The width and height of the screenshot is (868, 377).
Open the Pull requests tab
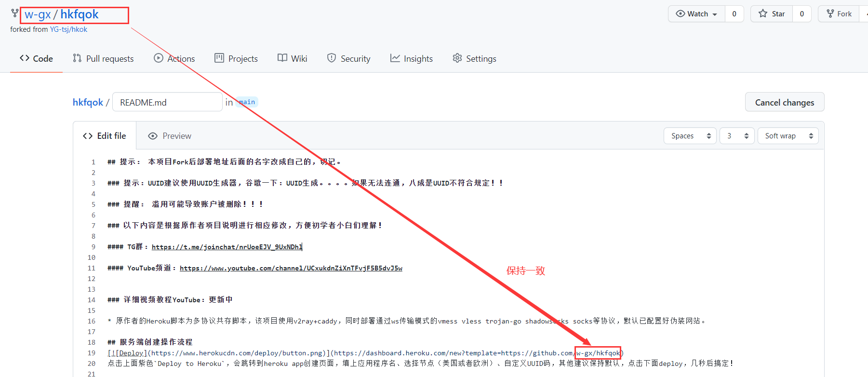[103, 58]
